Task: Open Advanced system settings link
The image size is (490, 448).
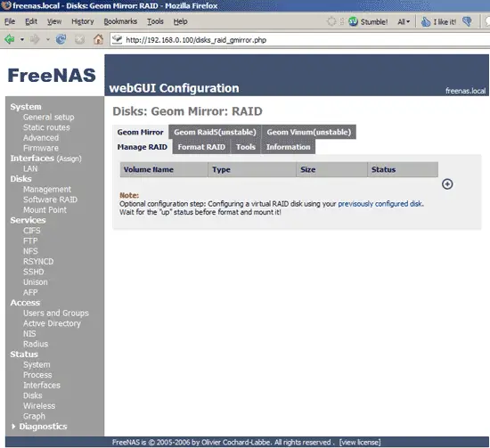Action: pos(41,138)
